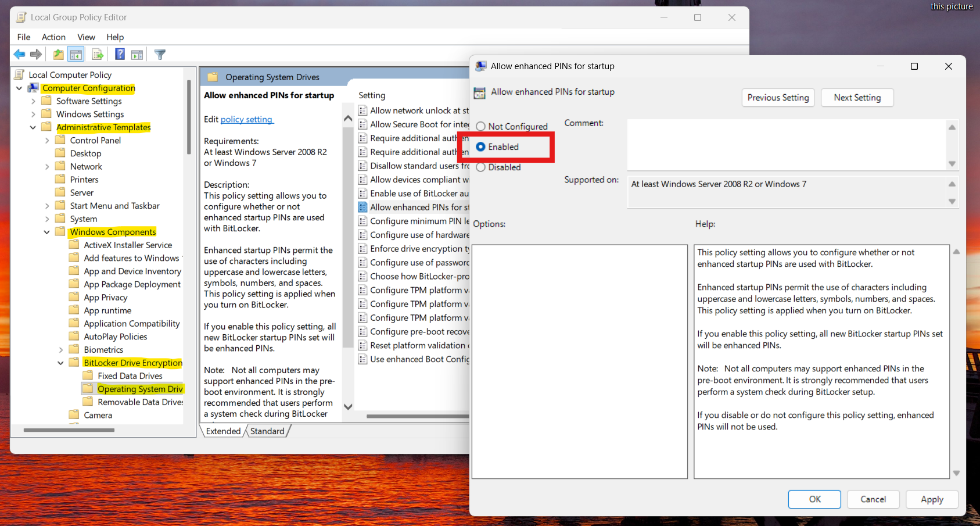The width and height of the screenshot is (980, 526).
Task: Select the Not Configured radio button
Action: point(481,126)
